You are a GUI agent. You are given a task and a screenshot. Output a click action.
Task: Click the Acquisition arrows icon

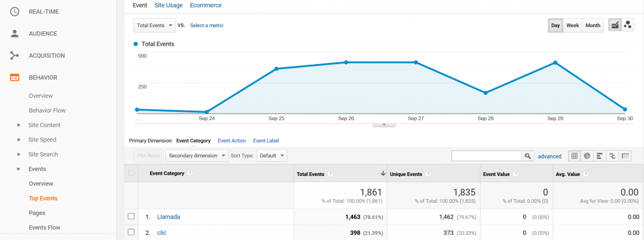(14, 55)
